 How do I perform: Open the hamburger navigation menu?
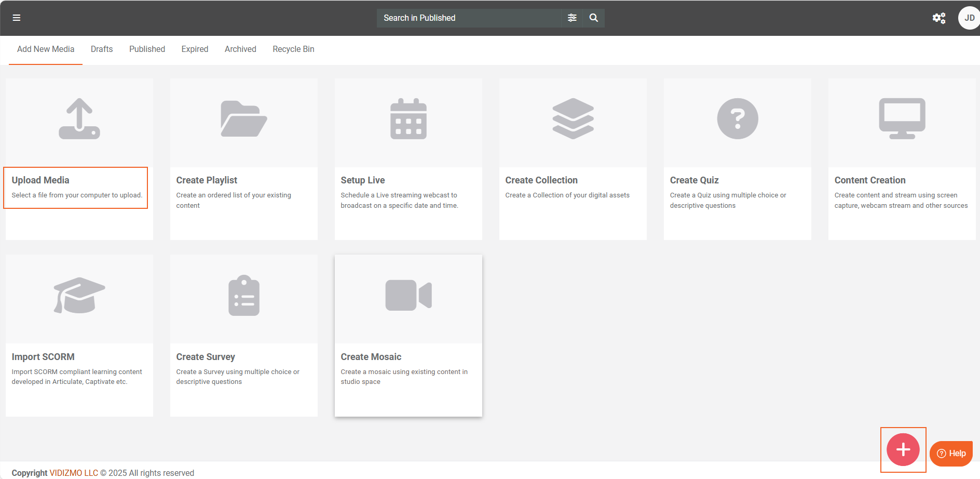tap(17, 18)
